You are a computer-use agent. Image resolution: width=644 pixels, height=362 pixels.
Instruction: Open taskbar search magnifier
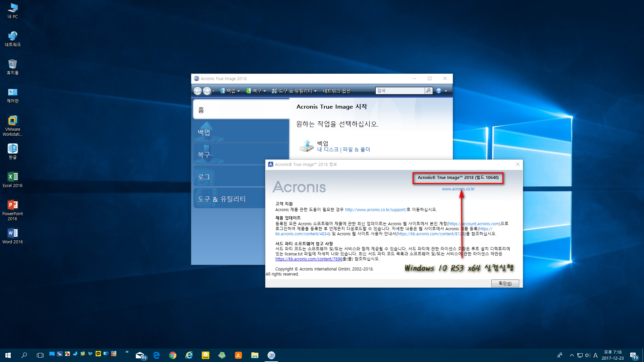[x=24, y=355]
